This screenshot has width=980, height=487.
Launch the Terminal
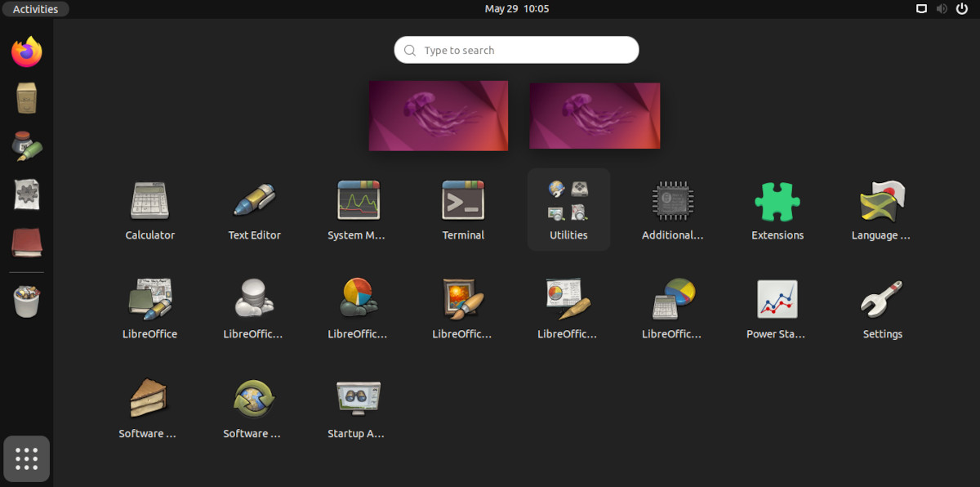[463, 200]
